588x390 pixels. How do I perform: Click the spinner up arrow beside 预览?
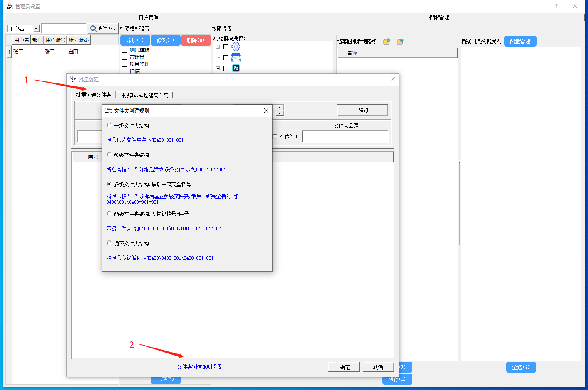click(x=280, y=108)
